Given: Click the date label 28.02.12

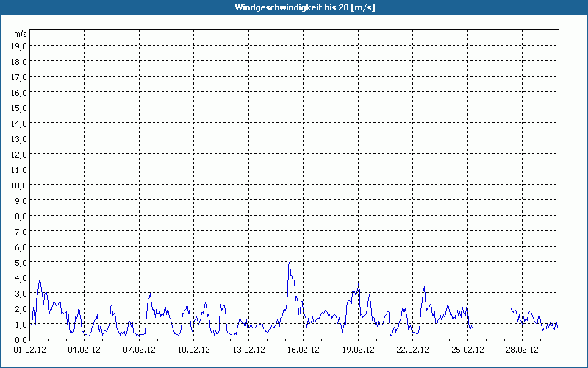Looking at the screenshot, I should 523,350.
